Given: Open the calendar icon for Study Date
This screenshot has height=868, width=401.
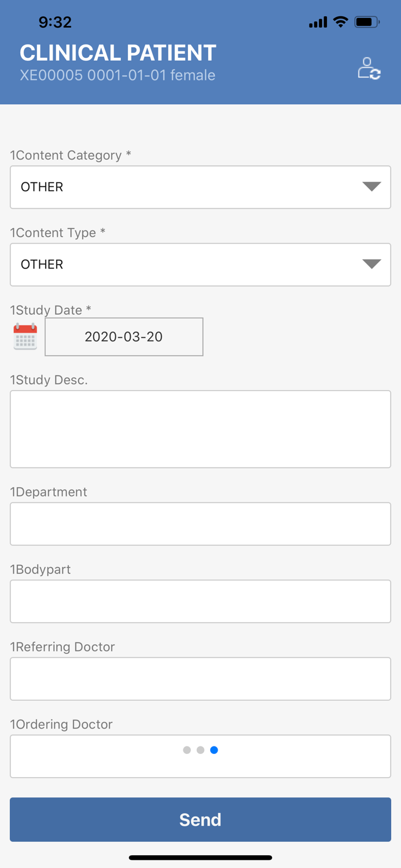Looking at the screenshot, I should click(25, 337).
